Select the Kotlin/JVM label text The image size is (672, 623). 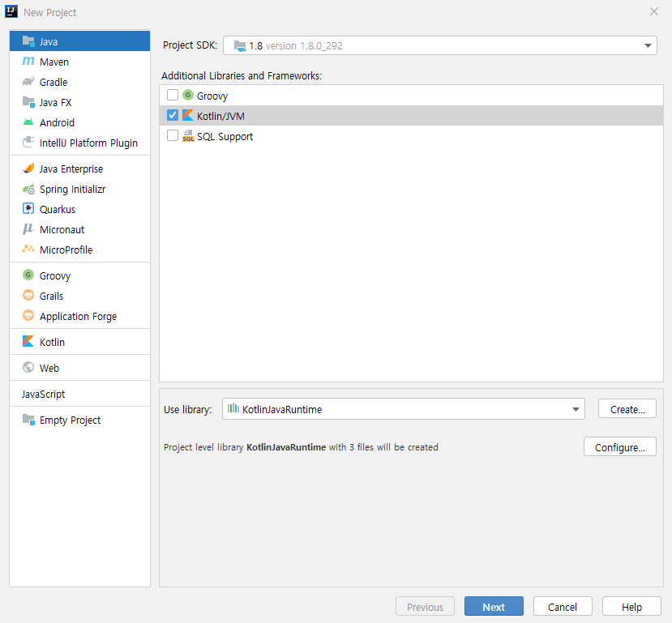(220, 116)
